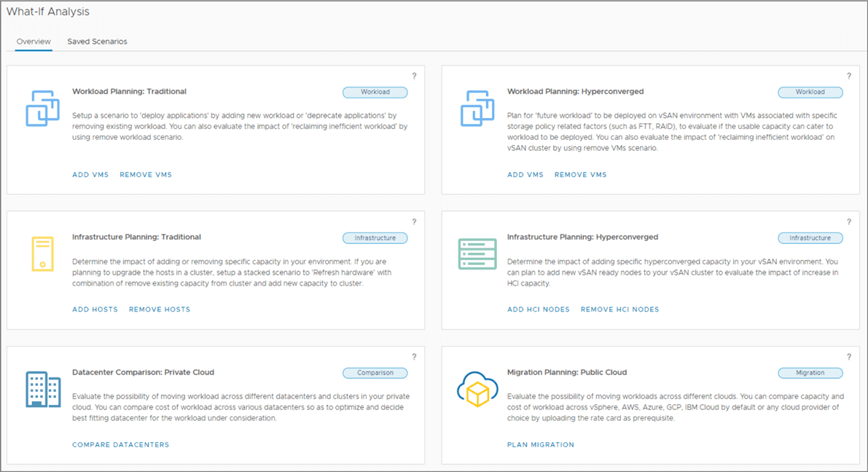Viewport: 868px width, 472px height.
Task: Click the REMOVE HCI NODES link
Action: pos(619,310)
